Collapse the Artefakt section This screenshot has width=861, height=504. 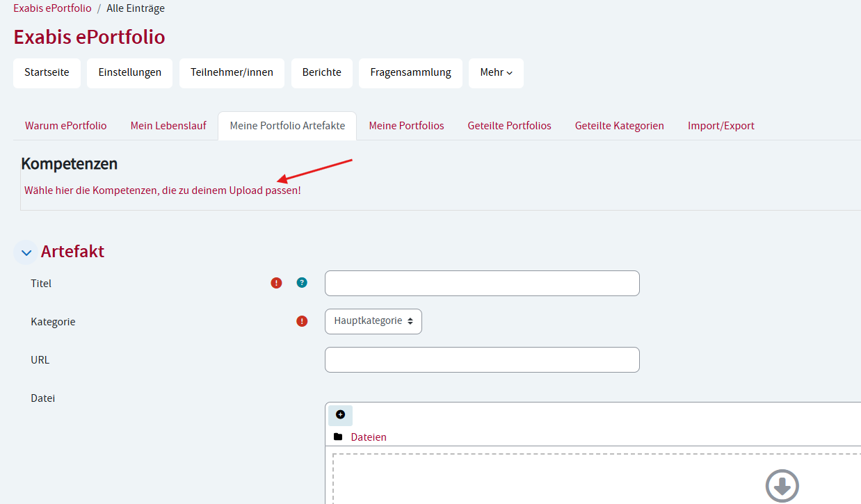(26, 253)
